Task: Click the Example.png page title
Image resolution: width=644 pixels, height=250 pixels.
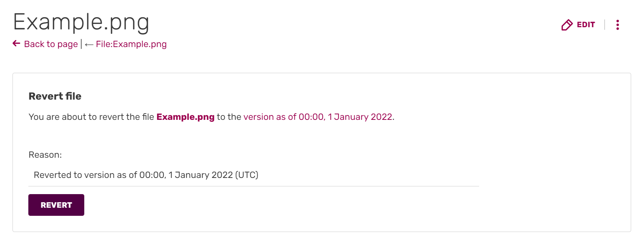Action: [81, 22]
